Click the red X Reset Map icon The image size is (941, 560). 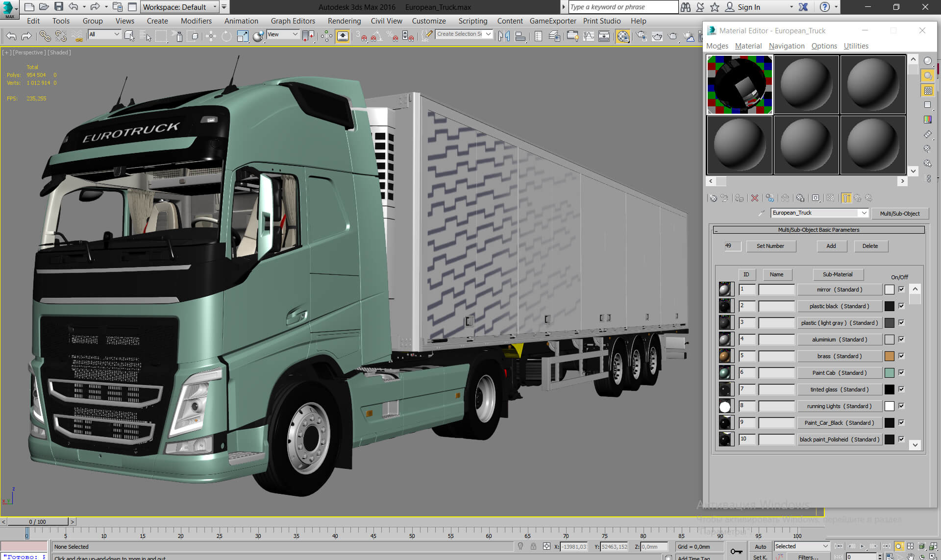pos(755,198)
